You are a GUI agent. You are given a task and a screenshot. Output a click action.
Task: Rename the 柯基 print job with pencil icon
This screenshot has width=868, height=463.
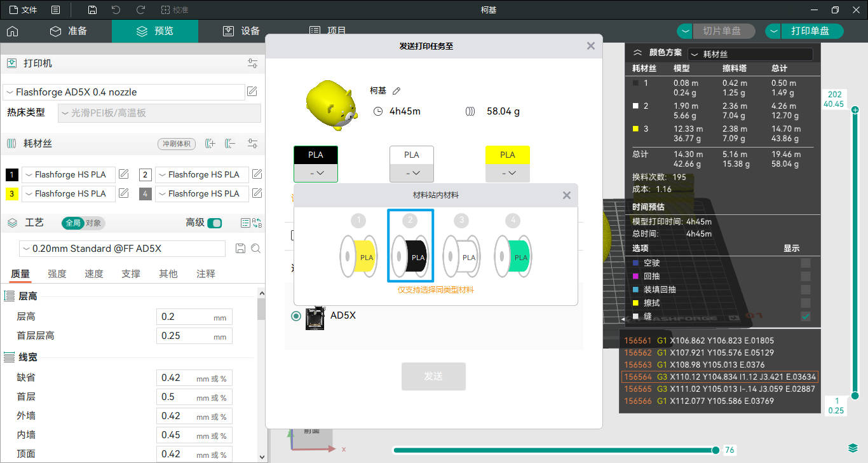coord(397,91)
